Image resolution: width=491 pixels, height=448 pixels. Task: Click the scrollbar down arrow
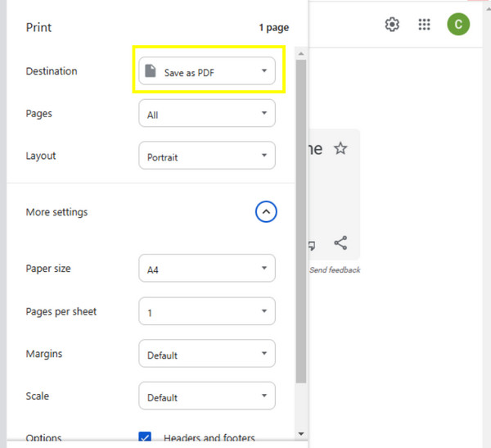pyautogui.click(x=300, y=433)
